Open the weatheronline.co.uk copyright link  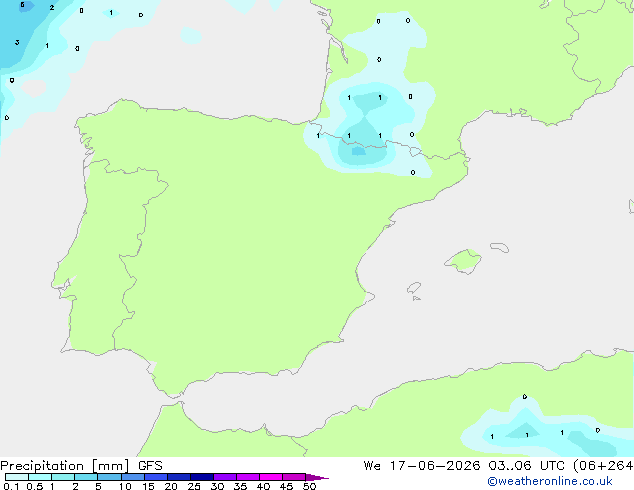(550, 481)
